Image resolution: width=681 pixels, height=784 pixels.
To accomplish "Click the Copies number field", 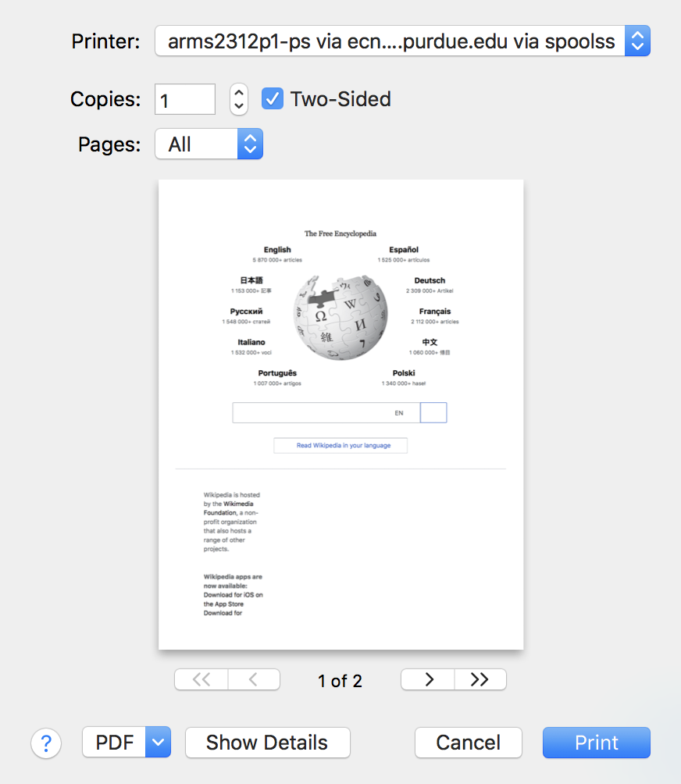I will click(x=185, y=100).
